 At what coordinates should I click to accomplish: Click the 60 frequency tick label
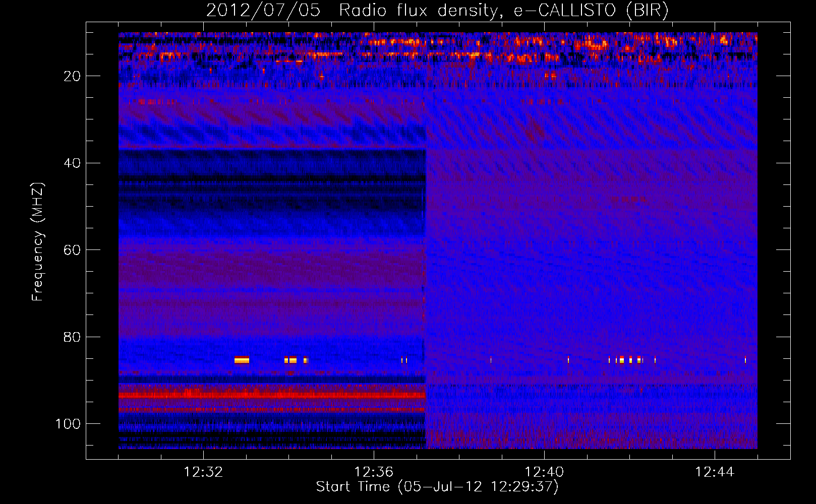(73, 250)
